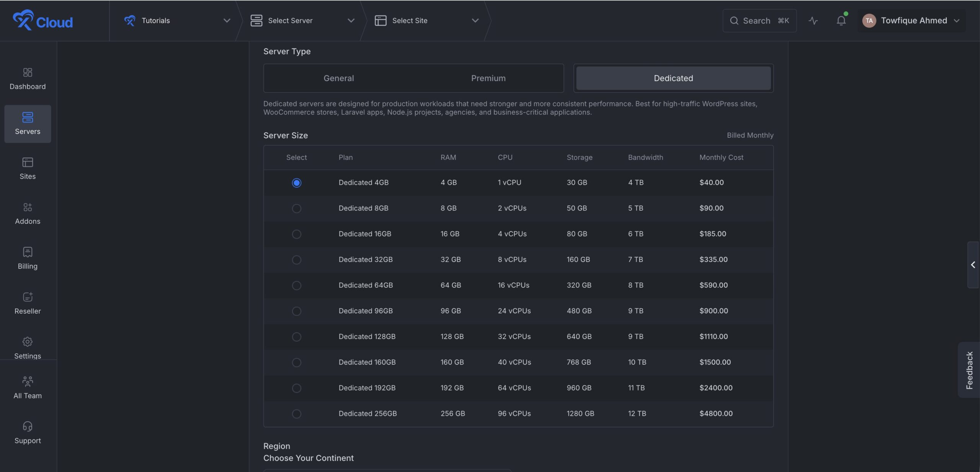Open the Dashboard icon in sidebar
Image resolution: width=980 pixels, height=472 pixels.
(28, 72)
